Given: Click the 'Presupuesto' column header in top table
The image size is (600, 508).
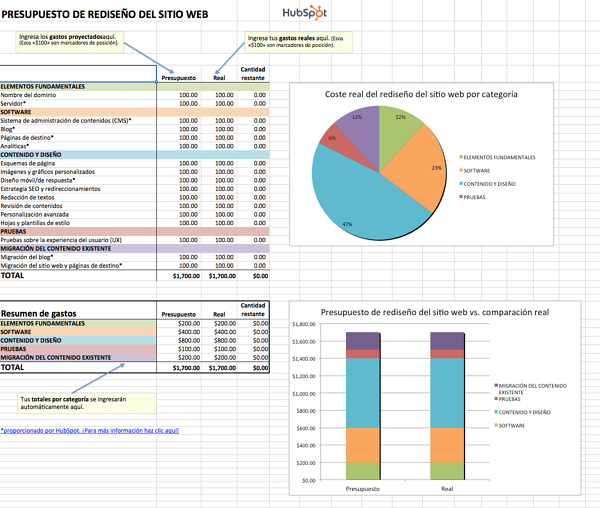Looking at the screenshot, I should [178, 77].
